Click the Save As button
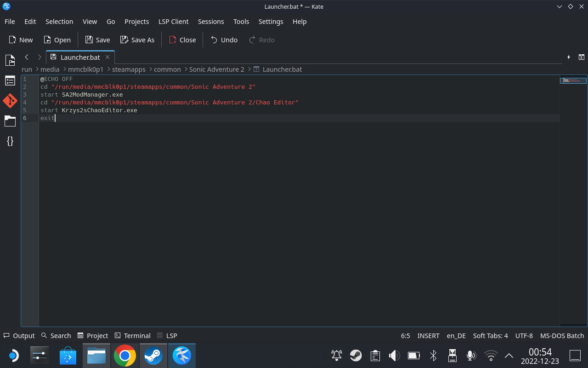Viewport: 588px width, 368px height. [x=137, y=40]
